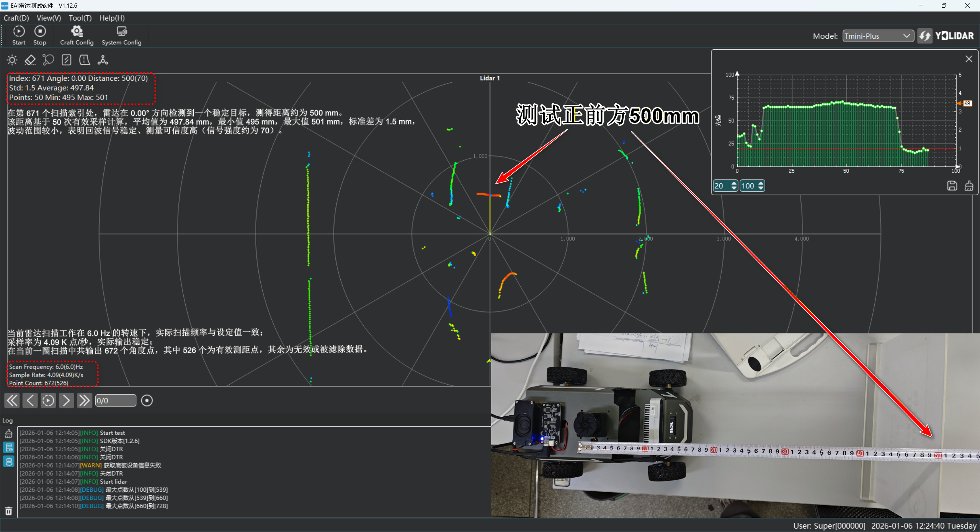This screenshot has width=980, height=532.
Task: Save the intensity chart
Action: [952, 186]
